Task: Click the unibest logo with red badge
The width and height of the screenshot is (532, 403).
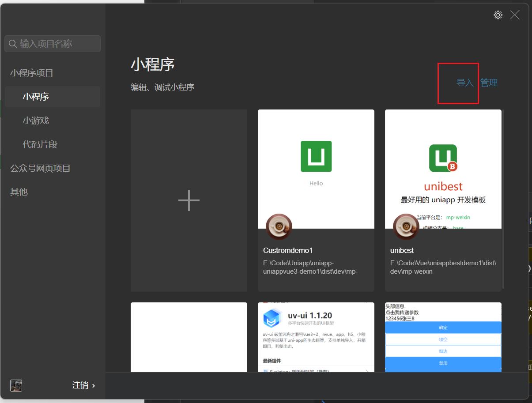Action: click(x=443, y=158)
